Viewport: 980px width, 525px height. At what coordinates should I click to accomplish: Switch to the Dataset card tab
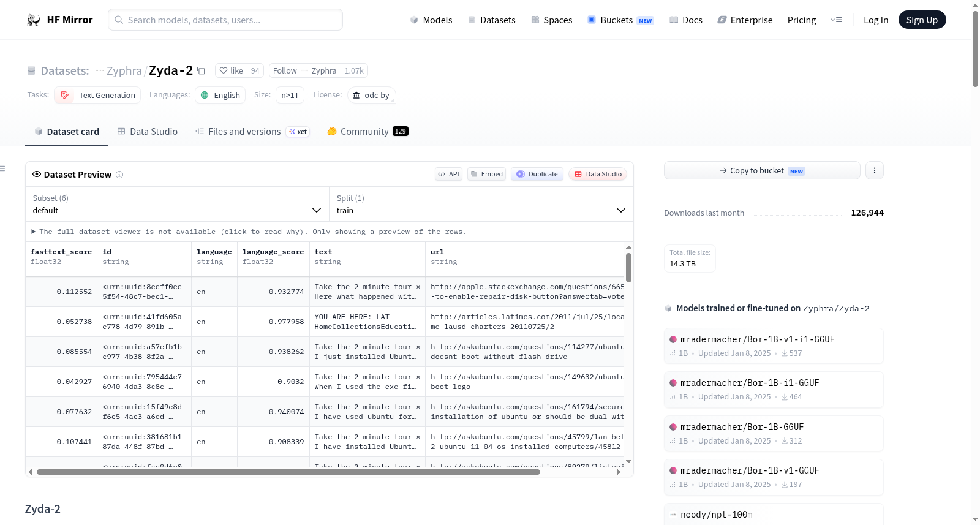(66, 131)
